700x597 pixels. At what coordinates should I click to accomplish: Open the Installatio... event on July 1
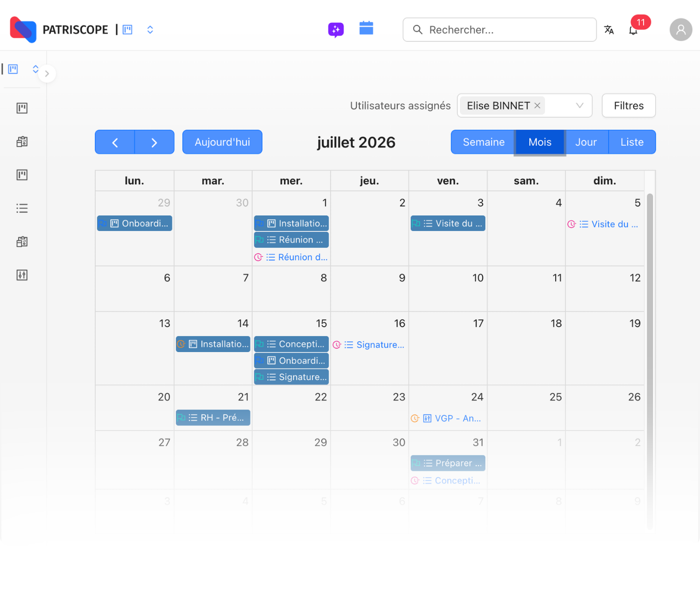click(x=291, y=223)
